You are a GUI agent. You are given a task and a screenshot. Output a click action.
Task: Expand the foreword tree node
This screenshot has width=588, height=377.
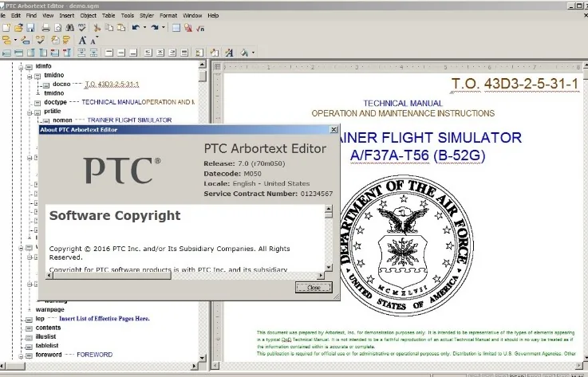[x=21, y=355]
